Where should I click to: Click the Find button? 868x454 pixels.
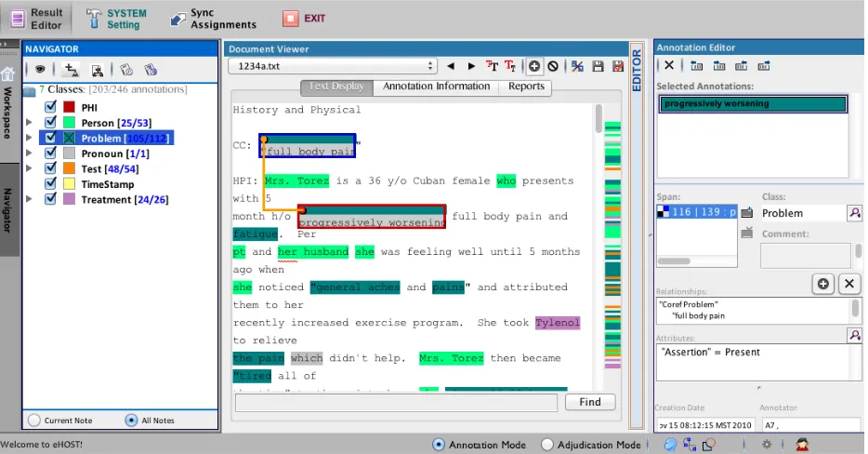[590, 402]
